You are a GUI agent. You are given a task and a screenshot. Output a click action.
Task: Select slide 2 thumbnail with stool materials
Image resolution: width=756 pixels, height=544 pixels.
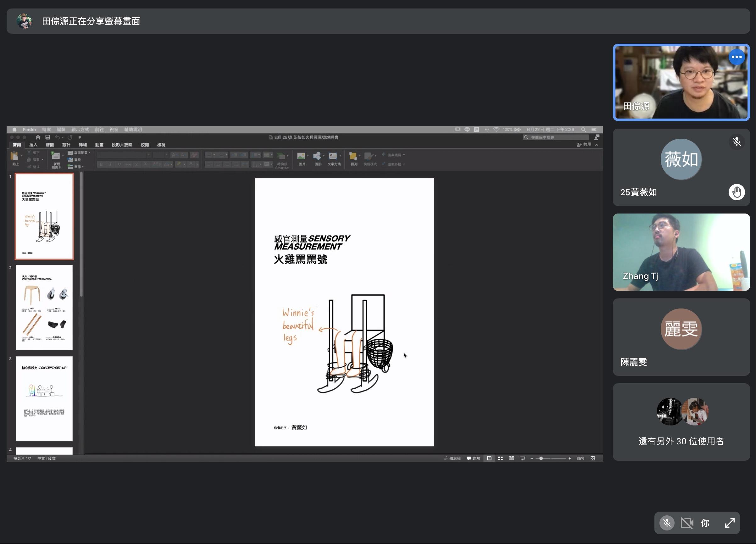(44, 307)
